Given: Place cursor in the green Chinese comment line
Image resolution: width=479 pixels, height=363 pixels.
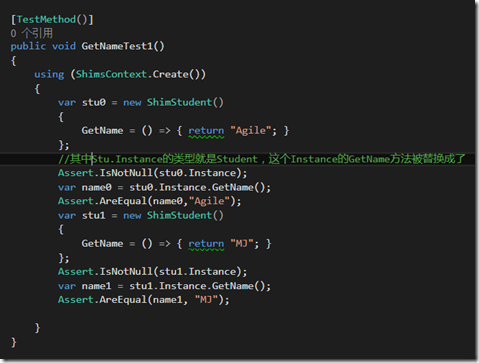Looking at the screenshot, I should pyautogui.click(x=262, y=159).
